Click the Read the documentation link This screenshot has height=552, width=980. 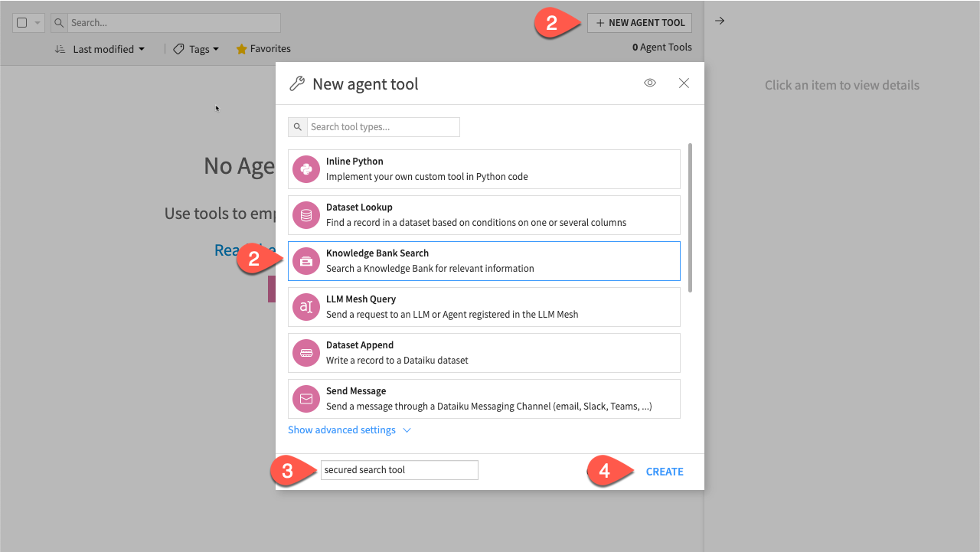tap(230, 250)
